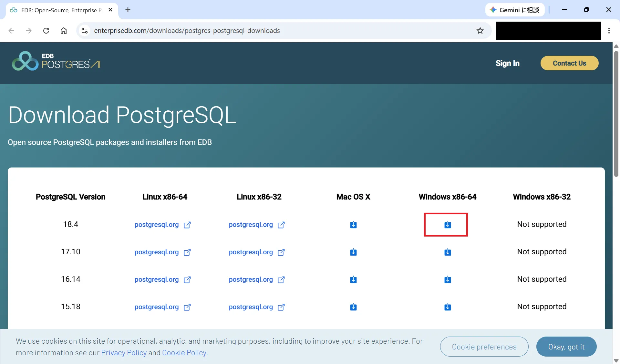The image size is (620, 364).
Task: Go forward to the next page
Action: pyautogui.click(x=29, y=31)
